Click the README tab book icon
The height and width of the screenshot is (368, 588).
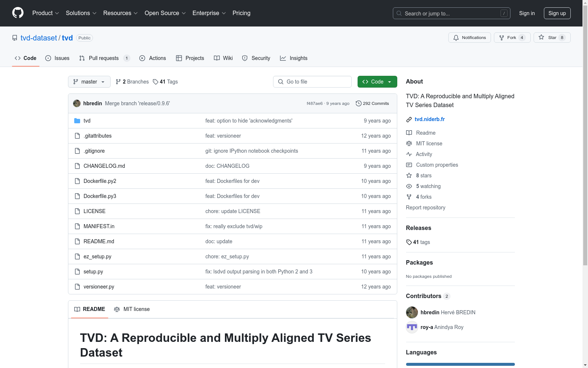coord(77,309)
